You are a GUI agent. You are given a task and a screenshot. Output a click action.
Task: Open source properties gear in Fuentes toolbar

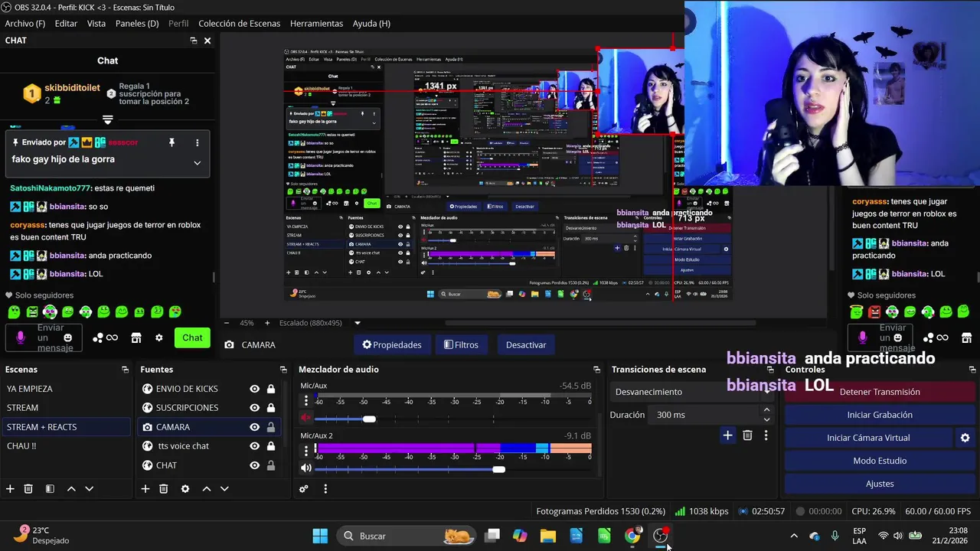[185, 489]
